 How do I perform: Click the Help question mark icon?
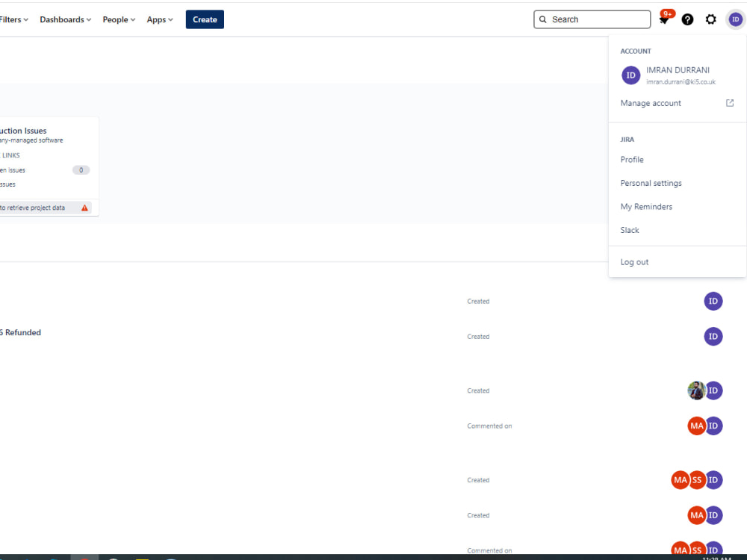[x=687, y=19]
